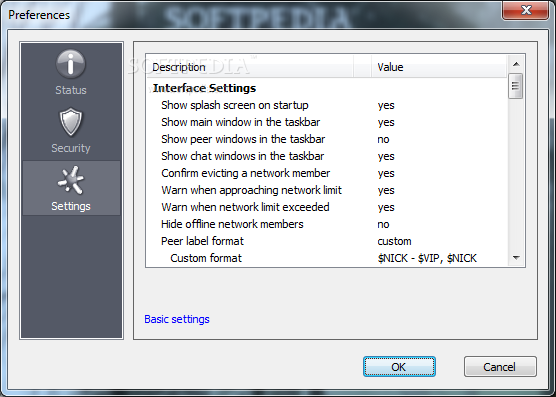Click the Value column header
Viewport: 556px width, 397px height.
click(x=439, y=67)
